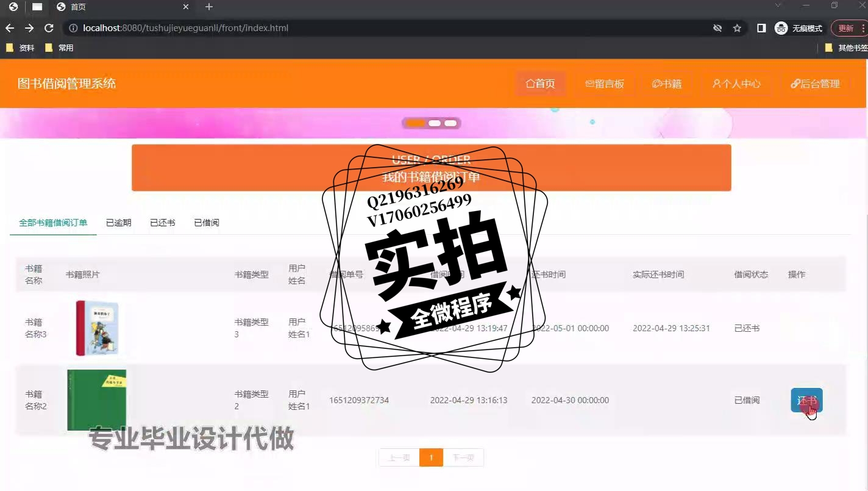Image resolution: width=868 pixels, height=491 pixels.
Task: Click the 书籍照片 column header
Action: point(82,274)
